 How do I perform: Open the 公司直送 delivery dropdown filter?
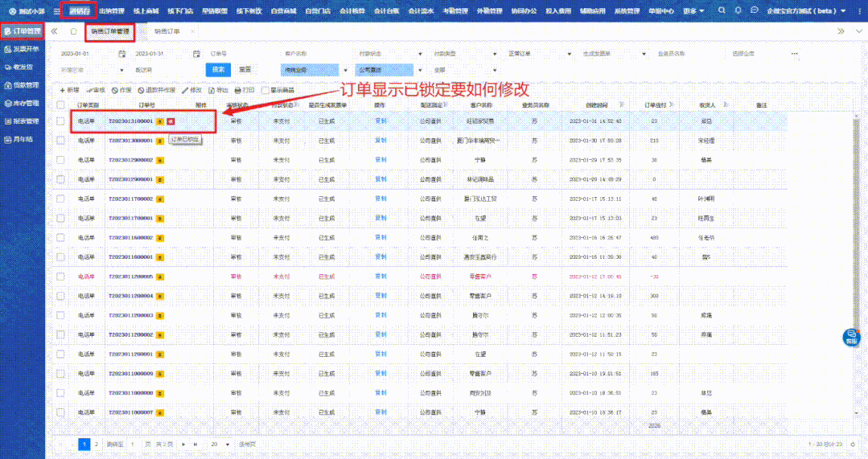[418, 70]
